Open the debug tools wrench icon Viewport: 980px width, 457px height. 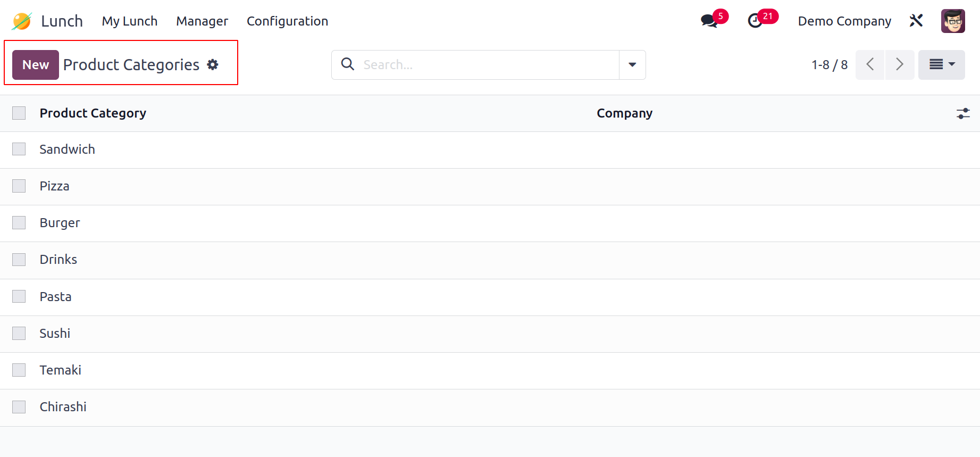pyautogui.click(x=916, y=21)
